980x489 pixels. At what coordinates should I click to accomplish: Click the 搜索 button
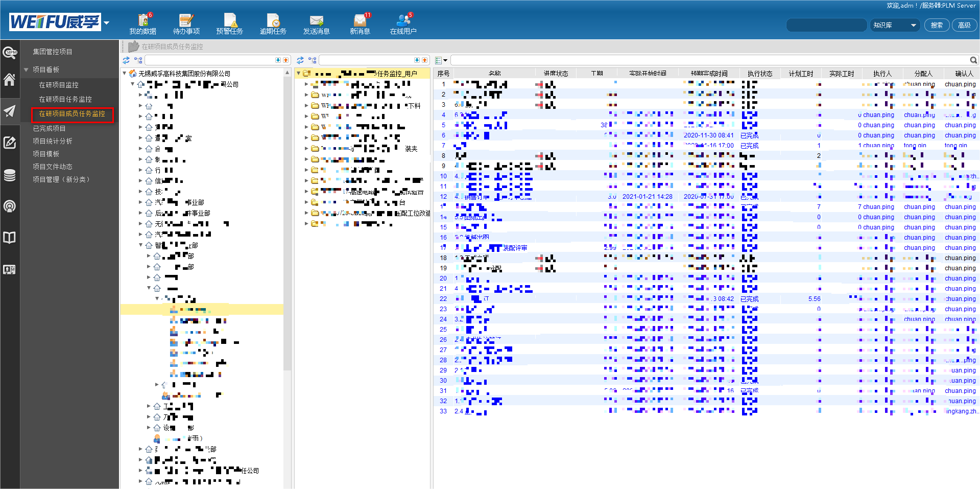[937, 25]
